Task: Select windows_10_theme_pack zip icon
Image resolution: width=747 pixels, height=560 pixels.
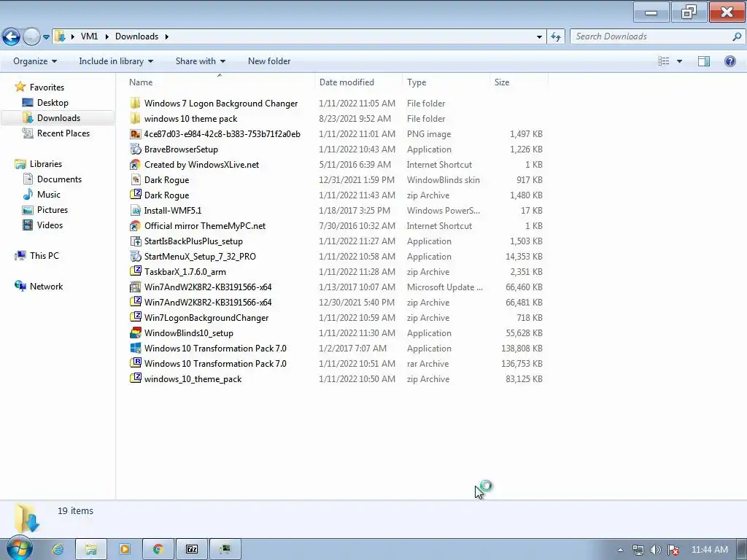Action: (135, 378)
